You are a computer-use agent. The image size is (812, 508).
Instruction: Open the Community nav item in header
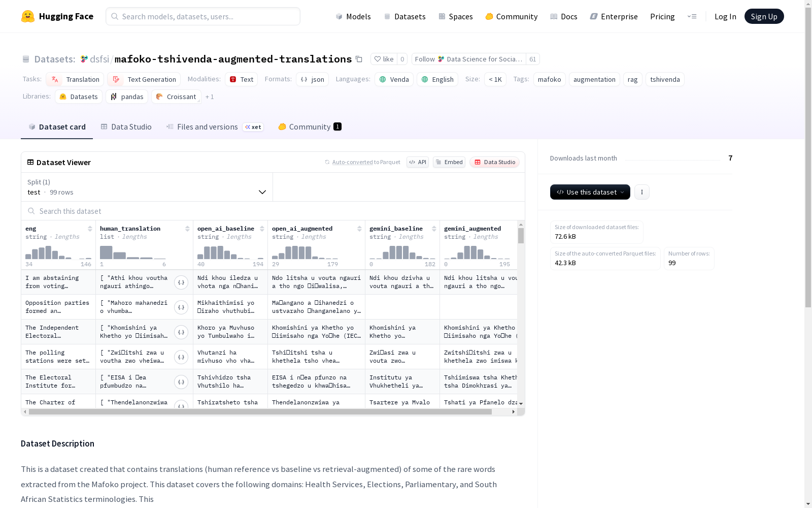(x=512, y=16)
